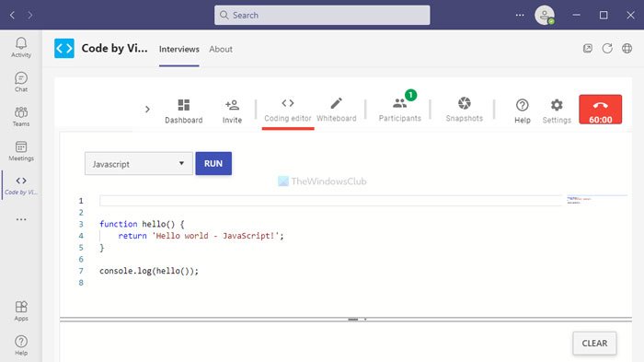The image size is (644, 362).
Task: Open Chat in the Teams sidebar
Action: (x=21, y=82)
